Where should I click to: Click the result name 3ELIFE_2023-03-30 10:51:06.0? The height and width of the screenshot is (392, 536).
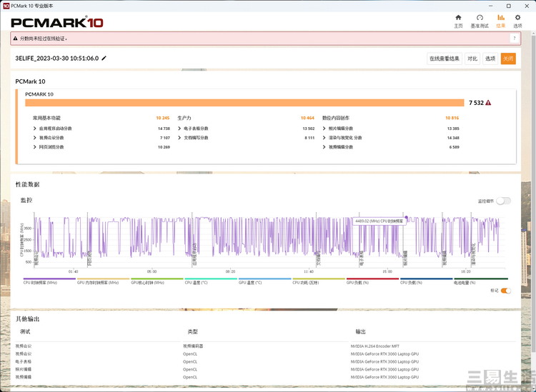(x=56, y=58)
